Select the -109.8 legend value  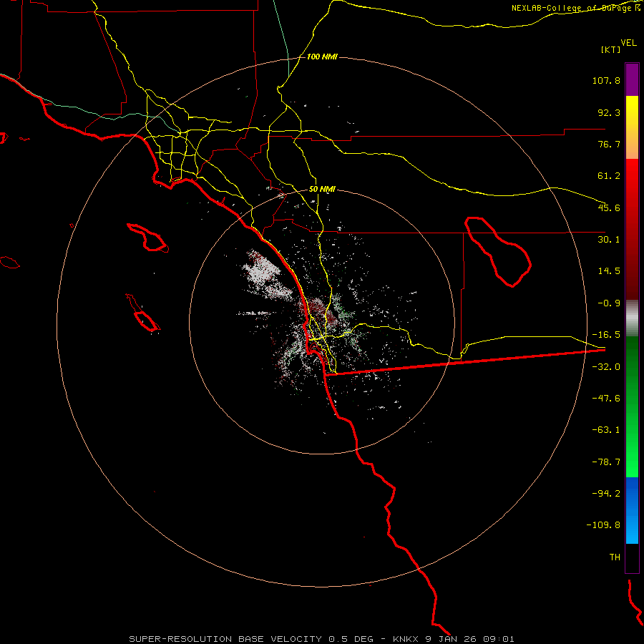point(603,525)
